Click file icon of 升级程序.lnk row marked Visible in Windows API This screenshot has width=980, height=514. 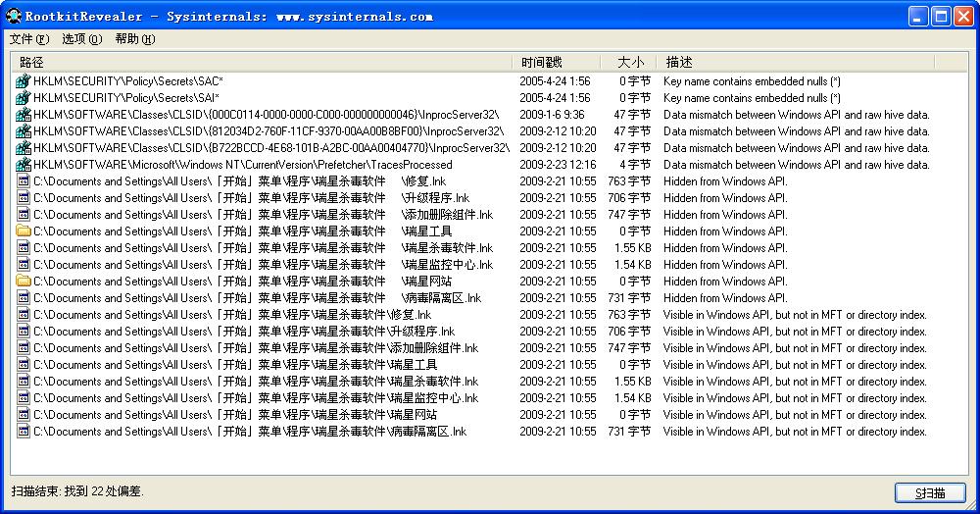(24, 332)
